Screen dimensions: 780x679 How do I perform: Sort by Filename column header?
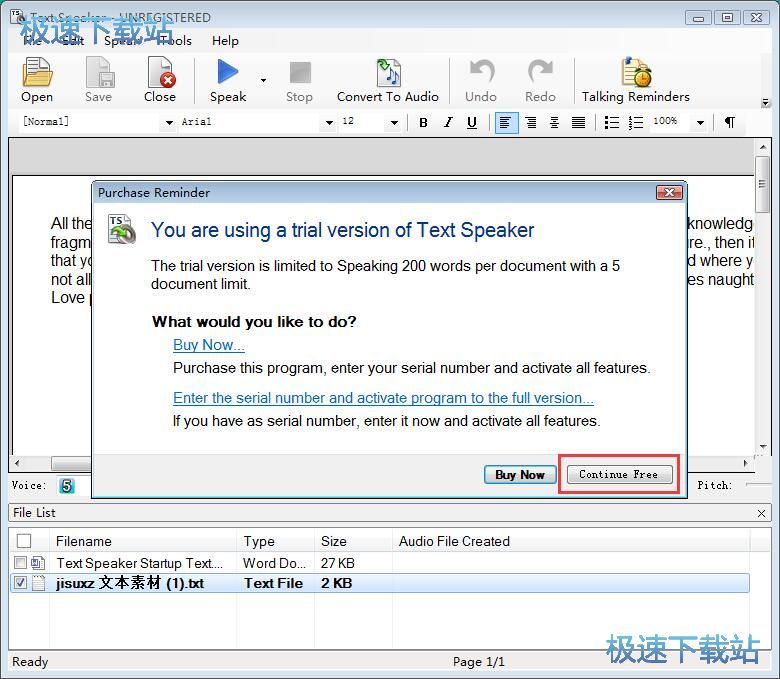point(143,541)
